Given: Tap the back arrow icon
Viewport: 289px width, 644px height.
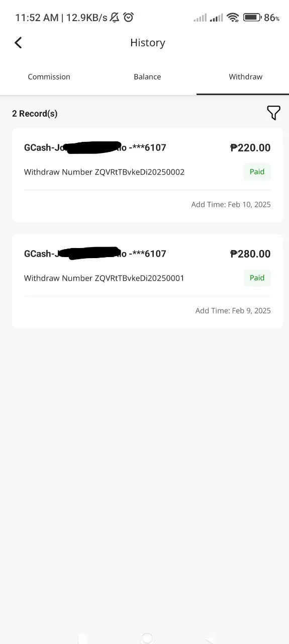Looking at the screenshot, I should click(x=19, y=43).
